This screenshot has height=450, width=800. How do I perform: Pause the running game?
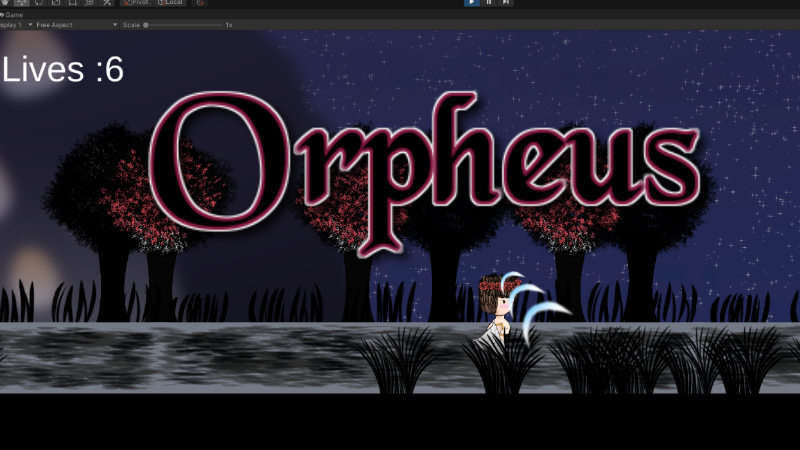pos(489,3)
